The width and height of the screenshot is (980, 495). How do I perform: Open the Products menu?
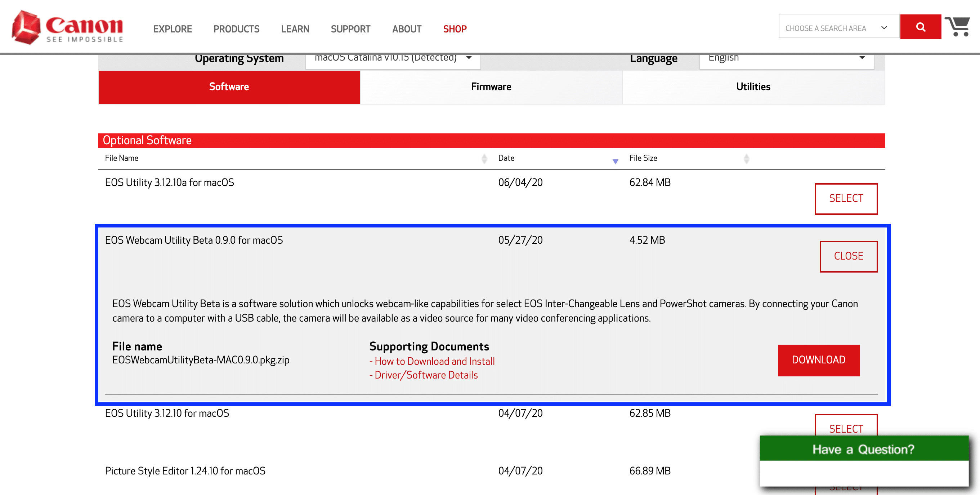pos(236,29)
